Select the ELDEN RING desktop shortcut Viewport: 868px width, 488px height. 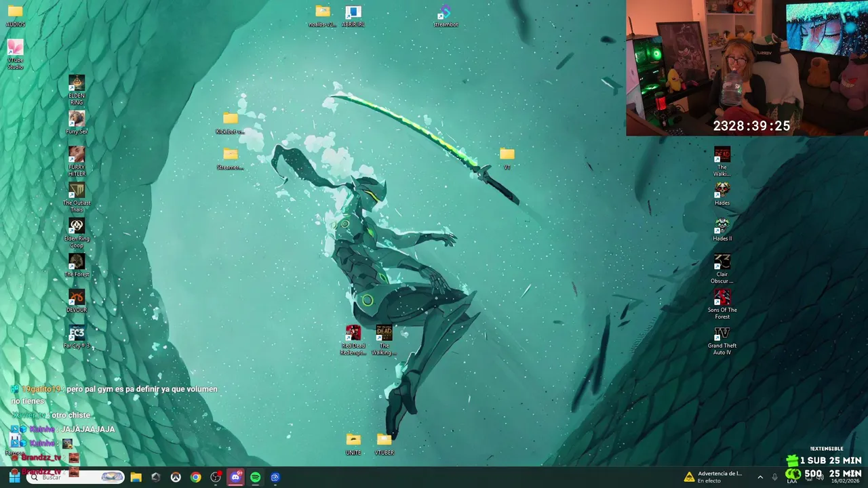pyautogui.click(x=77, y=89)
